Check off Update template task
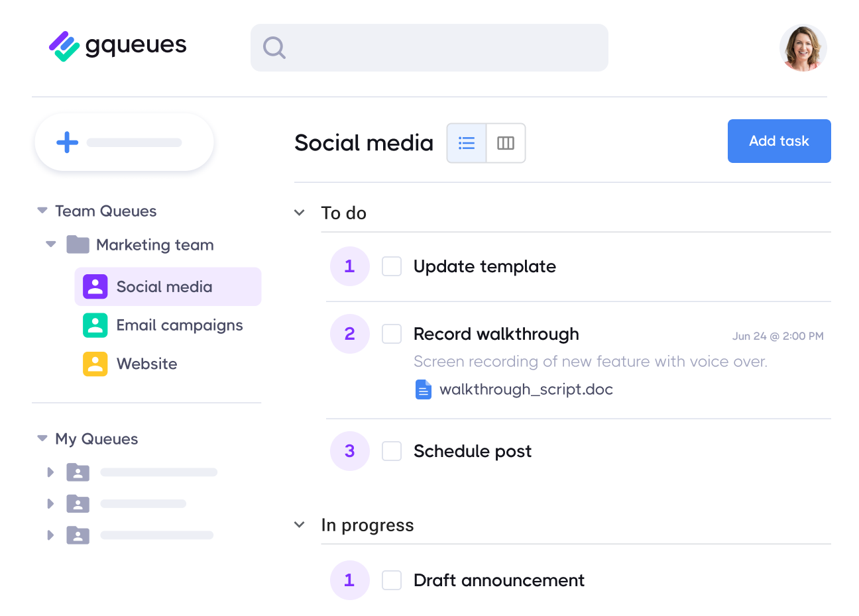The width and height of the screenshot is (859, 616). pos(392,266)
